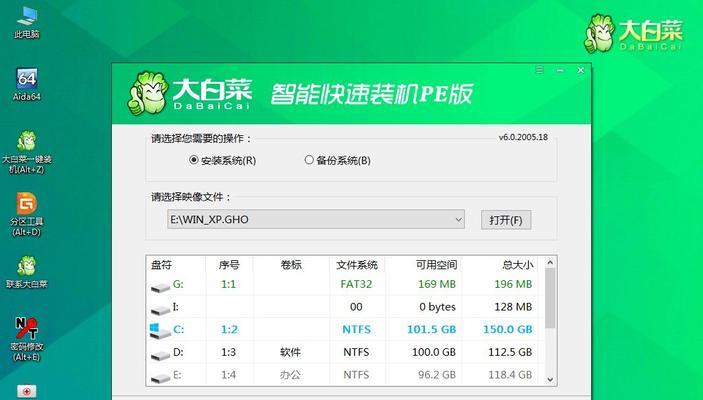Image resolution: width=703 pixels, height=400 pixels.
Task: Open the 密码修改 desktop shortcut
Action: point(27,339)
